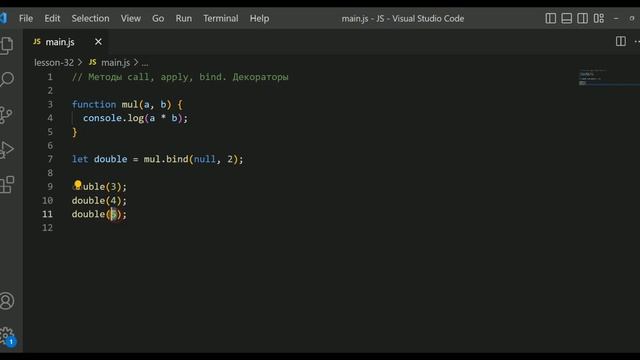Open the Terminal menu
The height and width of the screenshot is (360, 640).
(221, 18)
